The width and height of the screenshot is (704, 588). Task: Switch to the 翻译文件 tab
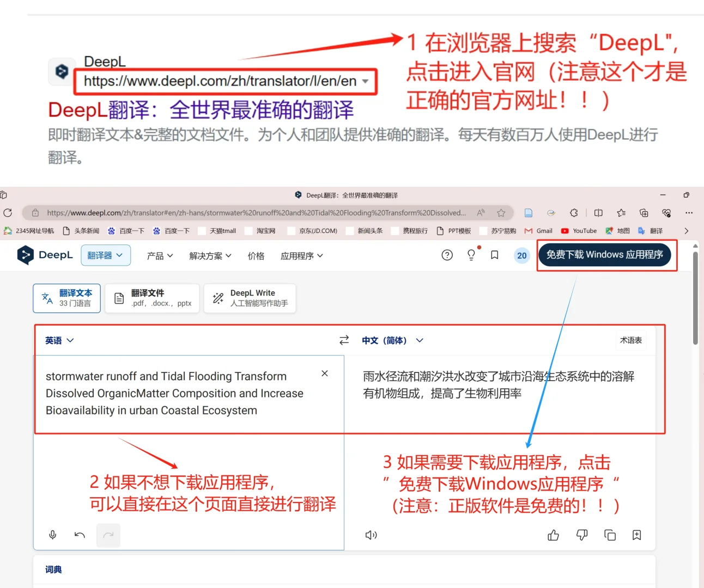coord(151,298)
